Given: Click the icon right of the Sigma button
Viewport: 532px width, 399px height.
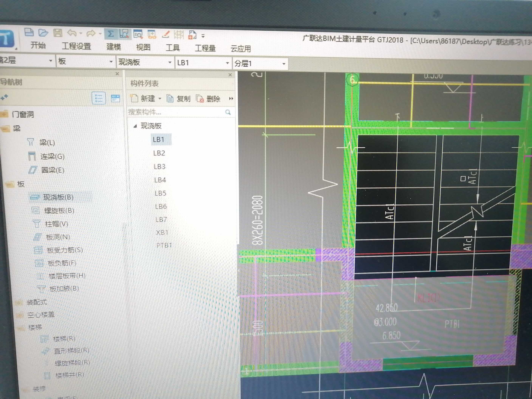Looking at the screenshot, I should pos(124,34).
